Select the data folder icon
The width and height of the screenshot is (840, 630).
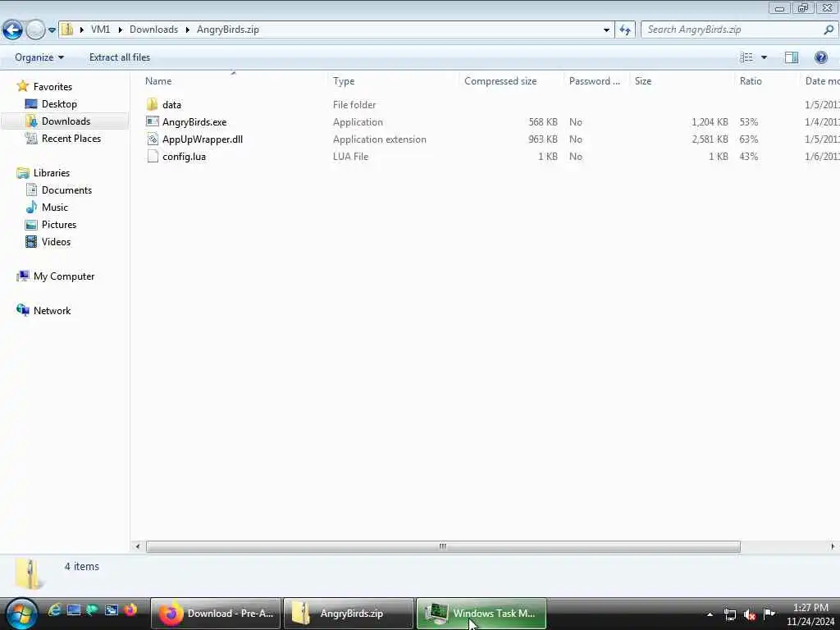(152, 104)
